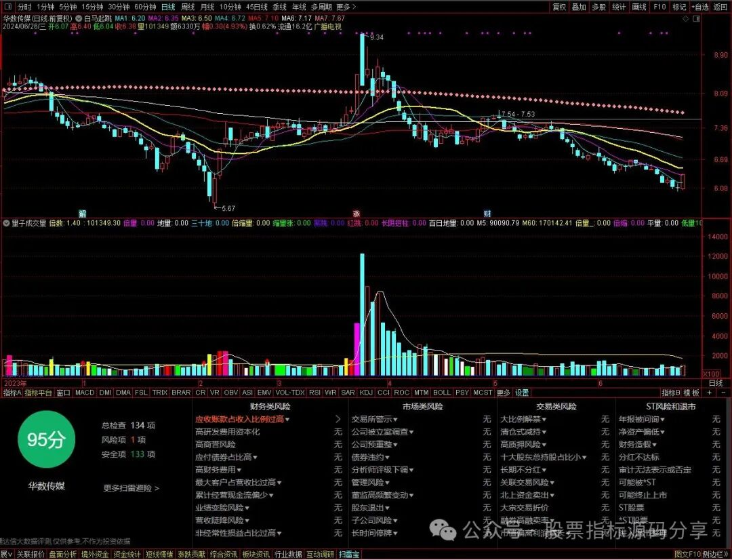Image resolution: width=732 pixels, height=560 pixels.
Task: Select the VOL-TDX indicator
Action: [290, 393]
